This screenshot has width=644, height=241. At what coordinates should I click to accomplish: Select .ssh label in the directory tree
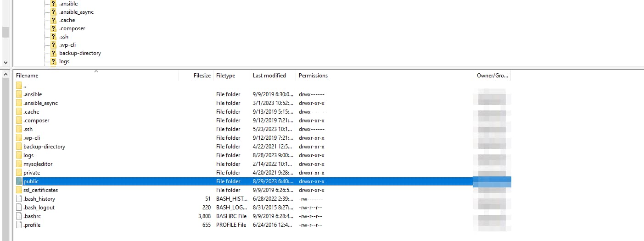coord(64,37)
